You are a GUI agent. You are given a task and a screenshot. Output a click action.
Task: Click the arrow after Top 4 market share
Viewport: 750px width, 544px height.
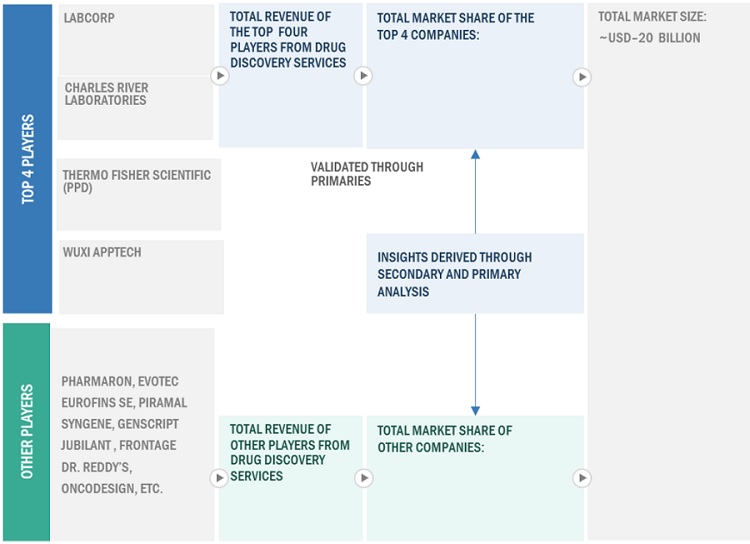click(582, 77)
